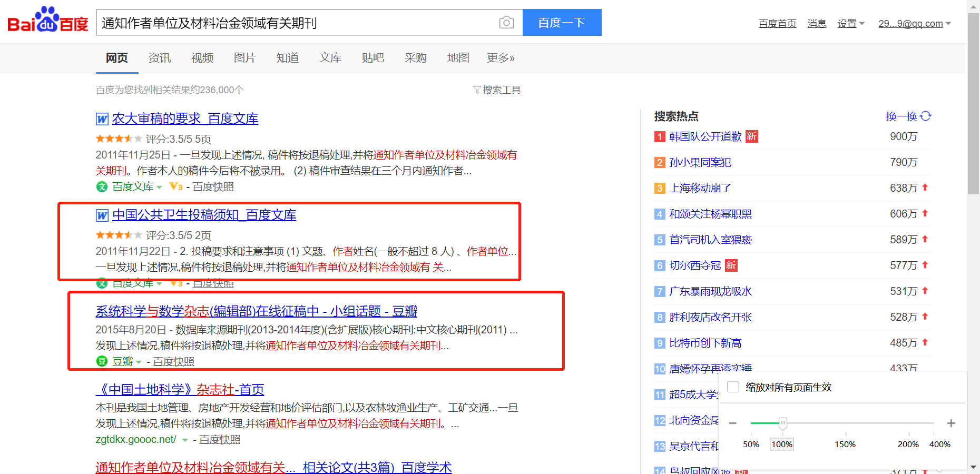Open hot search 上海移动崩了

700,188
